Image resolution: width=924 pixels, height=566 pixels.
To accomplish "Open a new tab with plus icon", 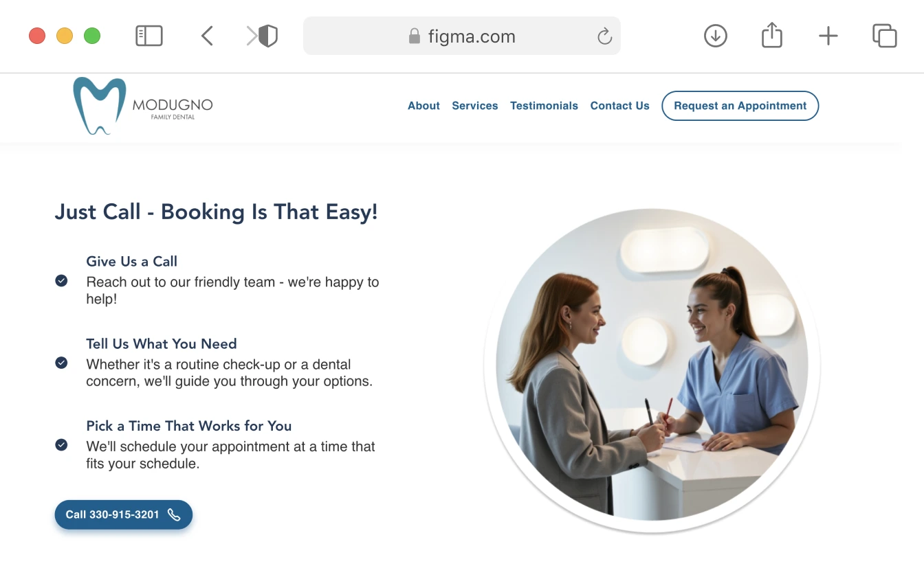I will click(x=828, y=36).
